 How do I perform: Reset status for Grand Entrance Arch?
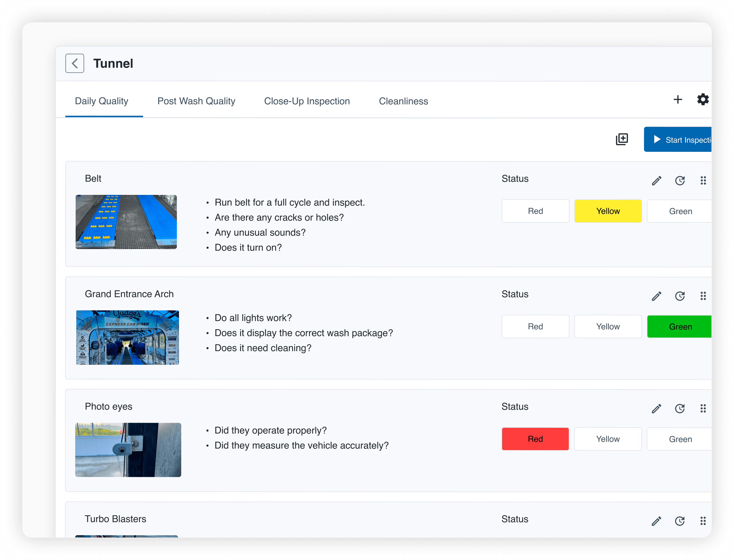pyautogui.click(x=680, y=296)
